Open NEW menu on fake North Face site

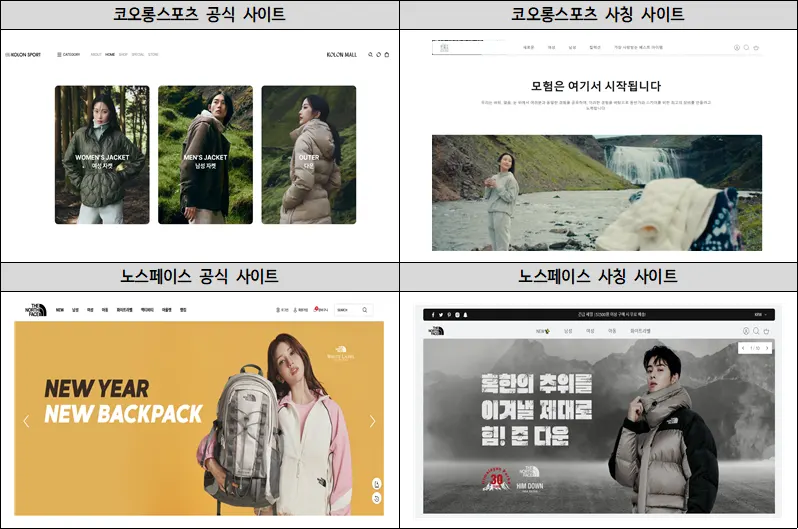tap(543, 331)
